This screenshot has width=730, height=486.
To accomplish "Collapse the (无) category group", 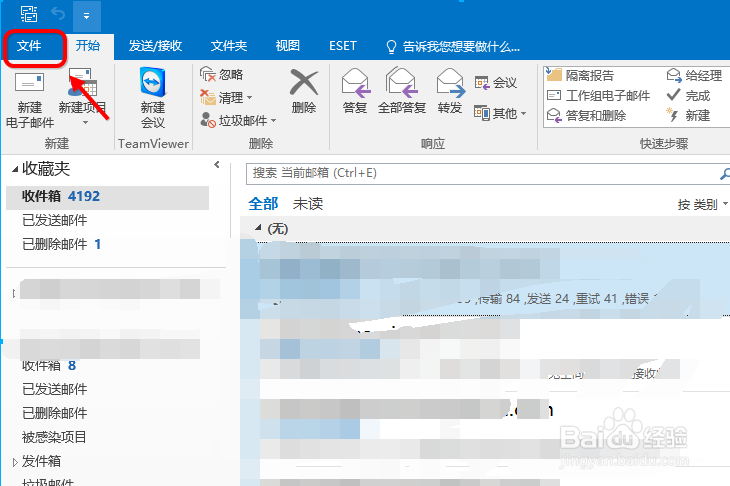I will 258,228.
